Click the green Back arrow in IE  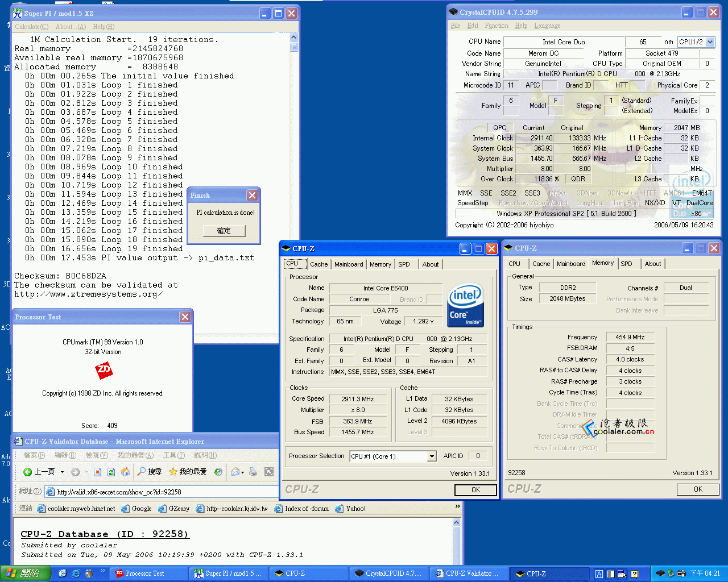(x=28, y=472)
